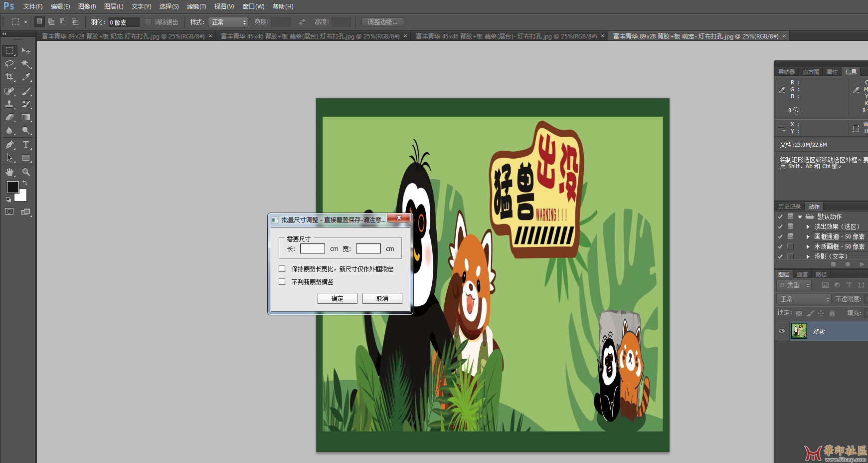The width and height of the screenshot is (868, 463).
Task: Click the foreground color swatch
Action: pyautogui.click(x=12, y=187)
